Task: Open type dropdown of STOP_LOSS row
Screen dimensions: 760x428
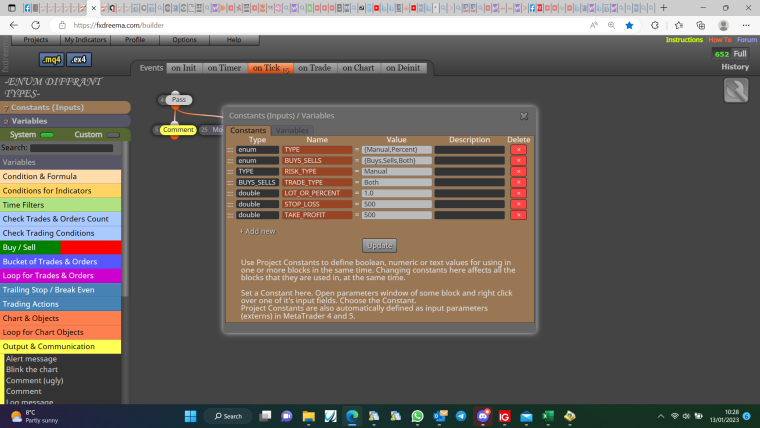Action: coord(257,204)
